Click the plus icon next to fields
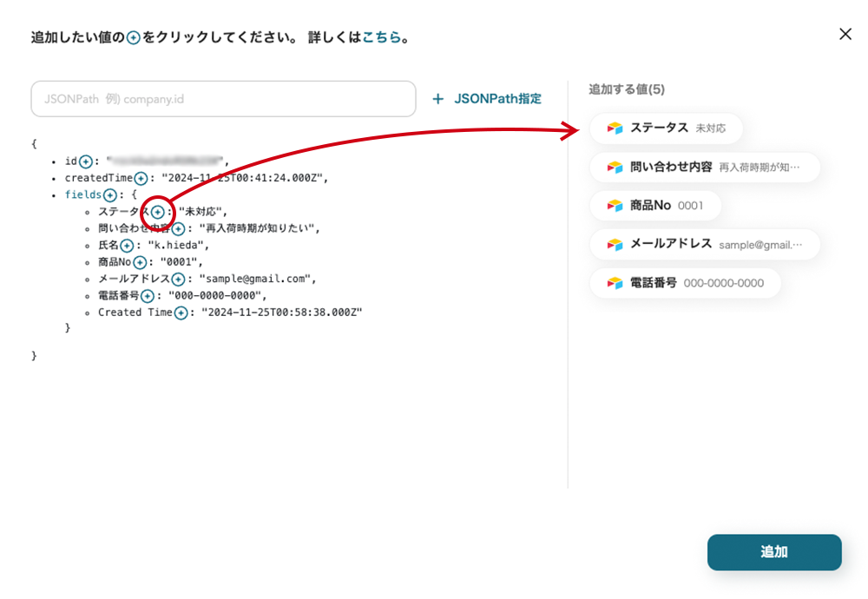868x599 pixels. click(110, 195)
